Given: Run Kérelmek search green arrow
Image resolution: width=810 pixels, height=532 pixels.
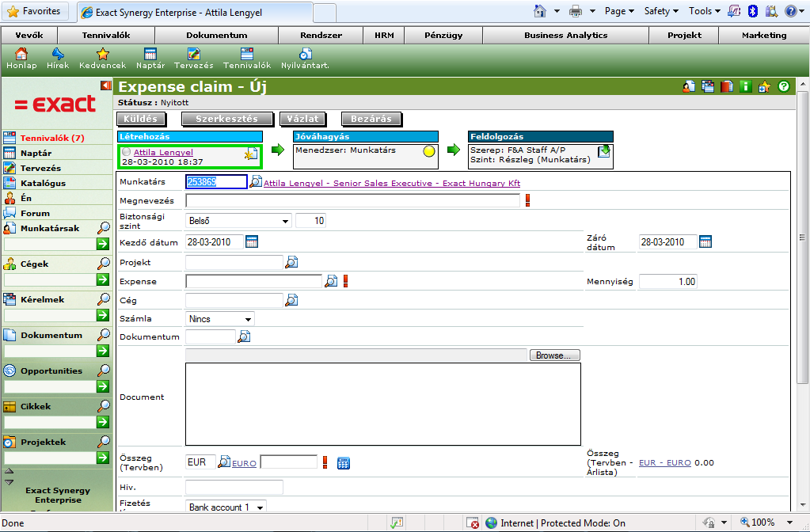Looking at the screenshot, I should click(103, 315).
